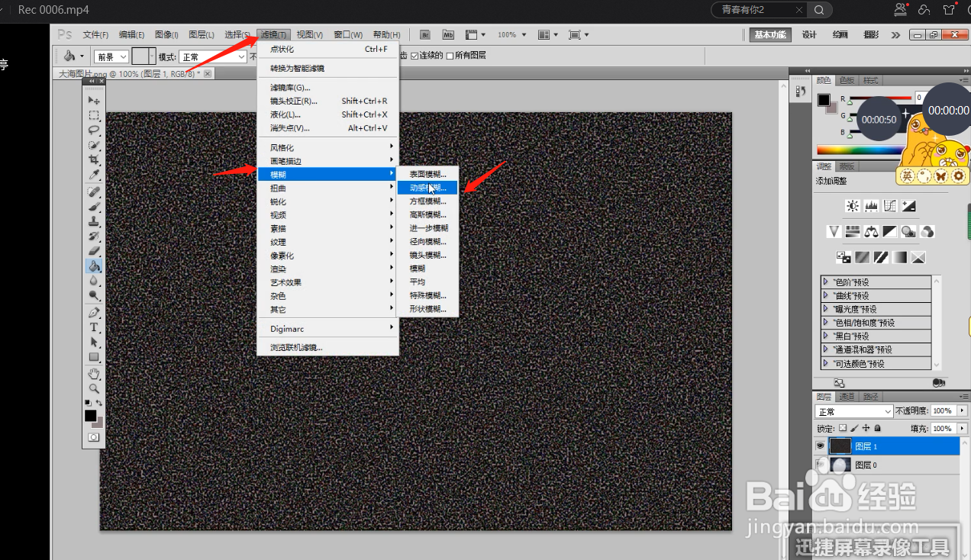Toggle lock position icon in Layers
971x560 pixels.
click(x=866, y=429)
